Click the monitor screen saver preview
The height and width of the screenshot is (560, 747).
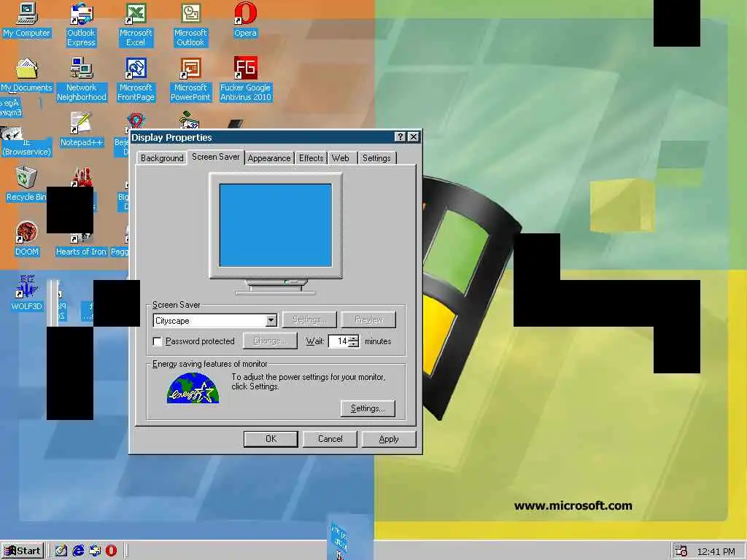275,225
